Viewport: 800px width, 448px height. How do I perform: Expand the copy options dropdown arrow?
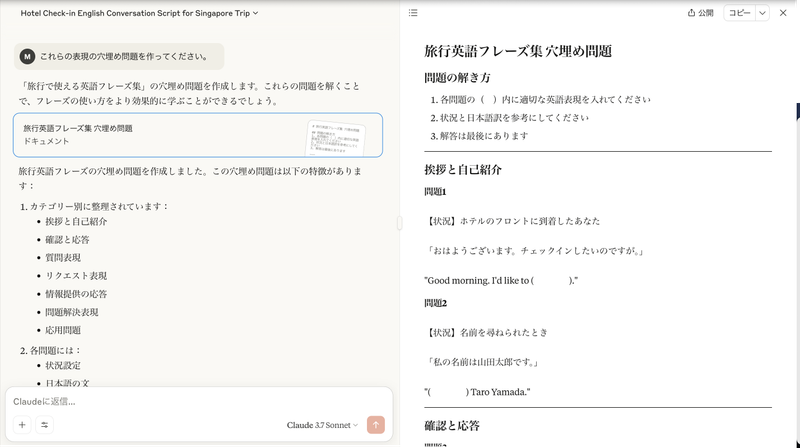(x=762, y=13)
